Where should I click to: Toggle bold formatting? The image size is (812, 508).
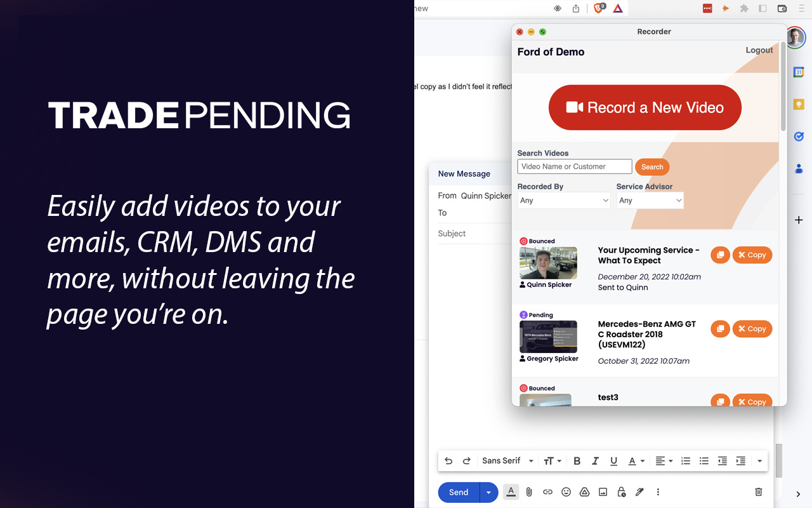(577, 460)
